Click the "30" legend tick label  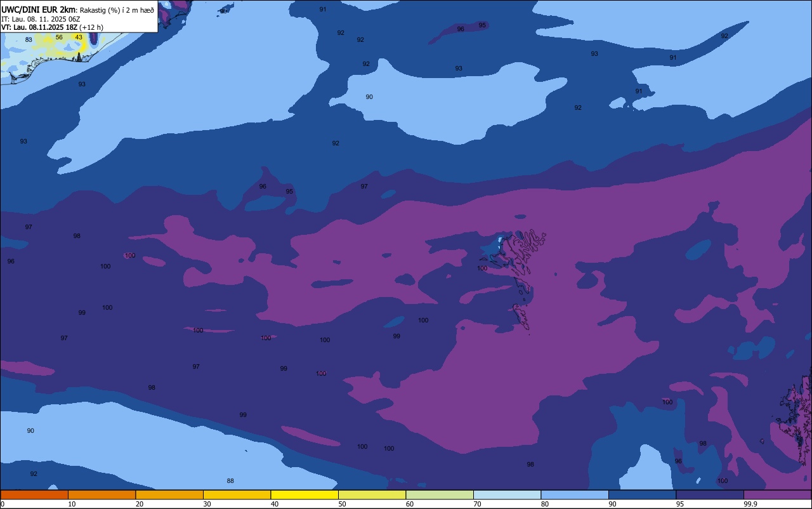[x=207, y=504]
